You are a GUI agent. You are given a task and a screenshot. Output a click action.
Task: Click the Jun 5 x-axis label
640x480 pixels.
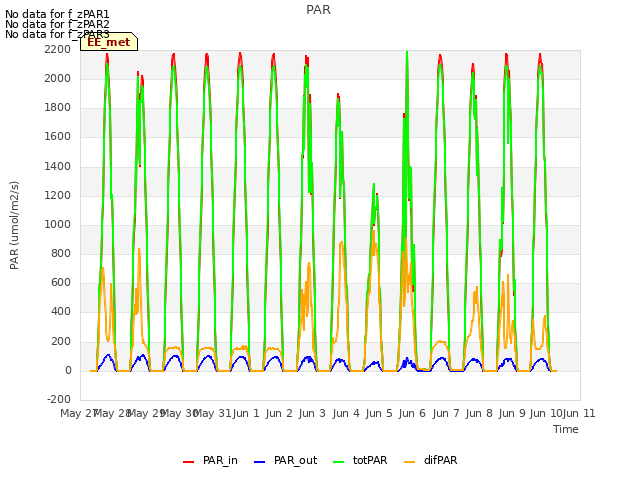coord(379,413)
